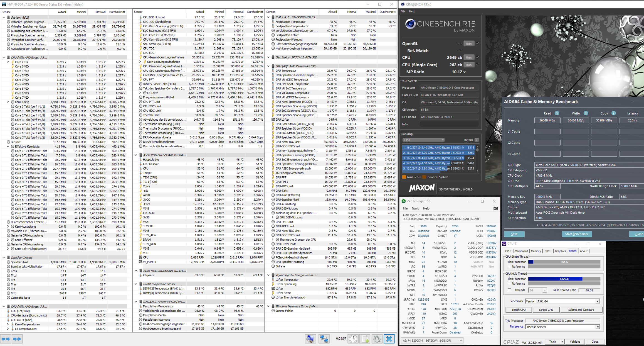Screen dimensions: 644x346
Task: Open CPU-Z Benchmark version dropdown
Action: tap(597, 301)
